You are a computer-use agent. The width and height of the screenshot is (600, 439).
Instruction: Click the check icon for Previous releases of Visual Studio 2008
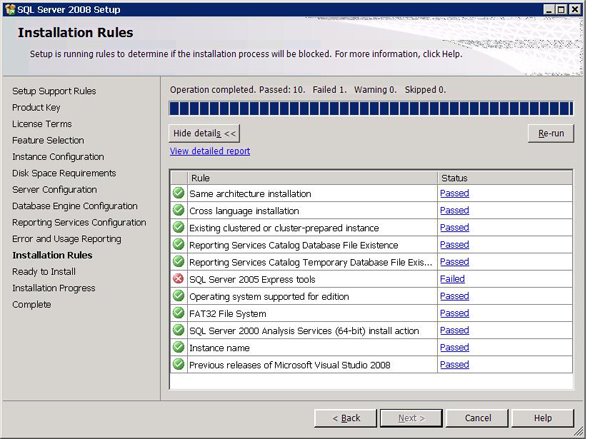click(x=178, y=364)
